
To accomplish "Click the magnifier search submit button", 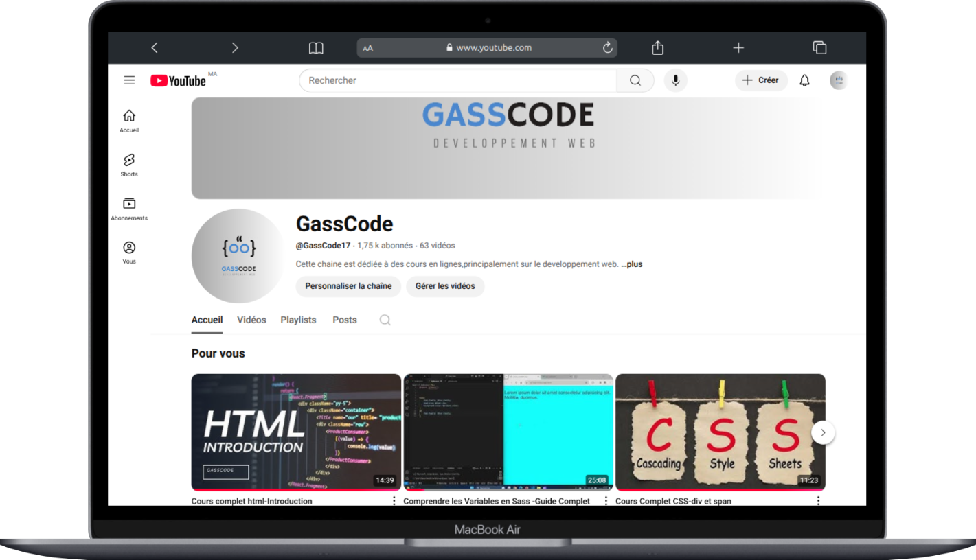I will pos(635,80).
